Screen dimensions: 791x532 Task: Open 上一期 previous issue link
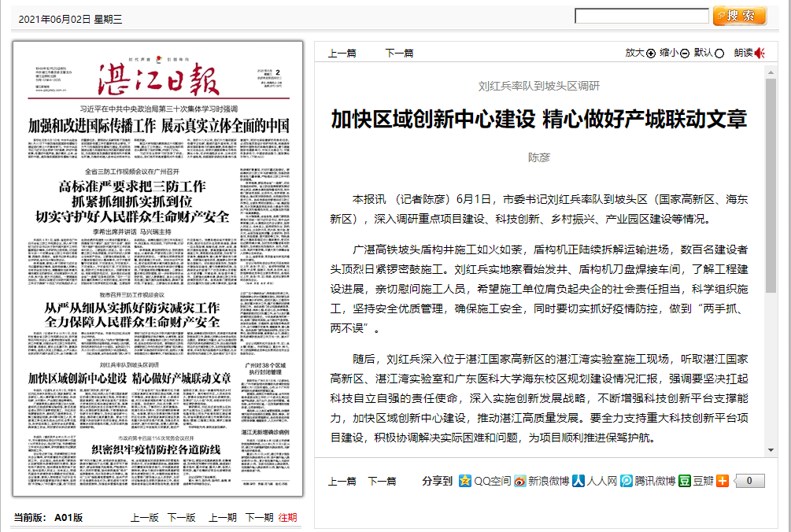[x=223, y=517]
